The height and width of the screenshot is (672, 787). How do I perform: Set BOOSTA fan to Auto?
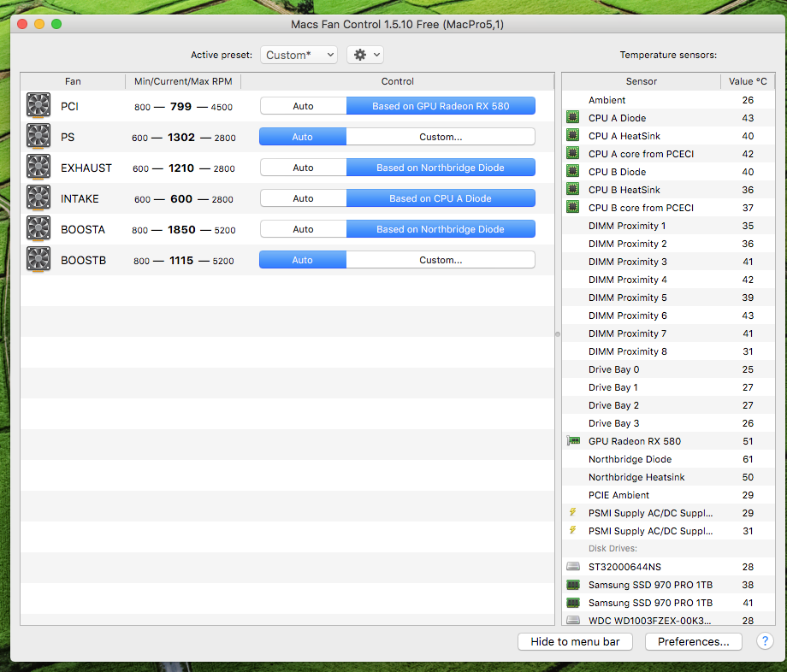click(x=303, y=229)
